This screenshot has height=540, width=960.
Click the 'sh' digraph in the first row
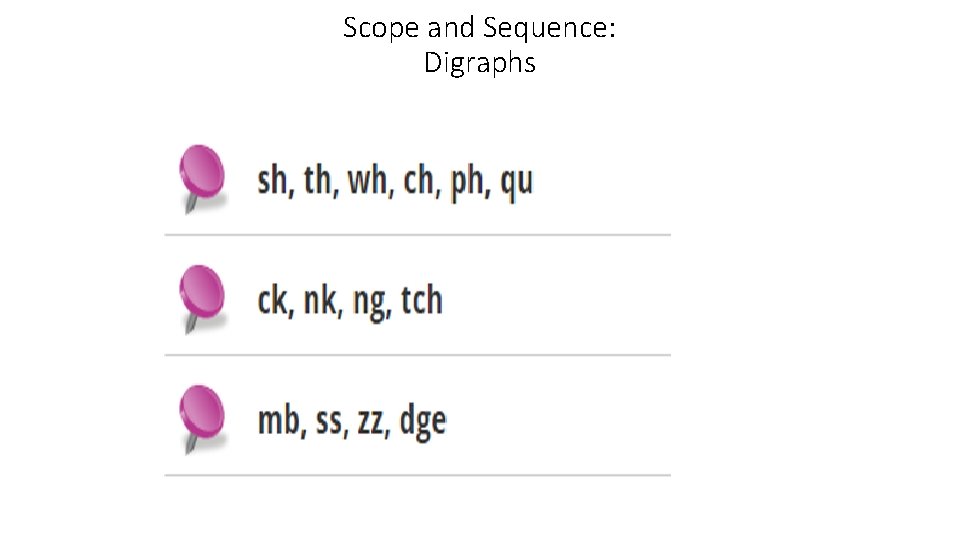click(272, 182)
